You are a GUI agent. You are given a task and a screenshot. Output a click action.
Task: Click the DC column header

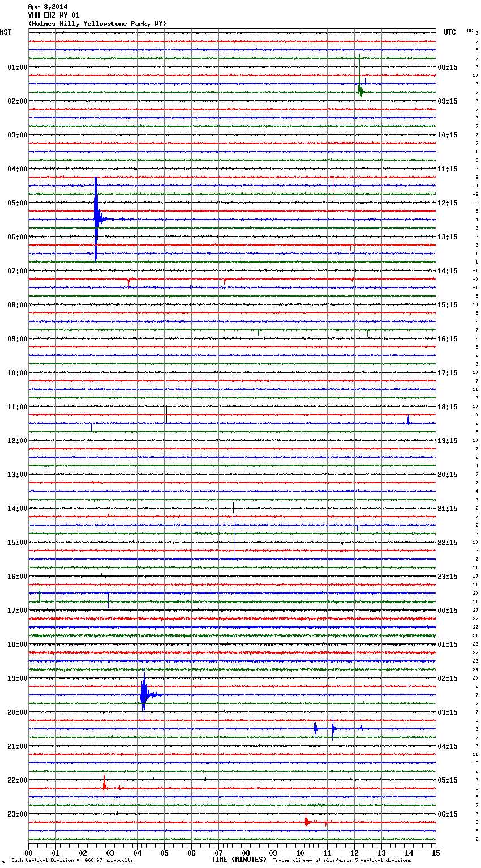click(470, 31)
